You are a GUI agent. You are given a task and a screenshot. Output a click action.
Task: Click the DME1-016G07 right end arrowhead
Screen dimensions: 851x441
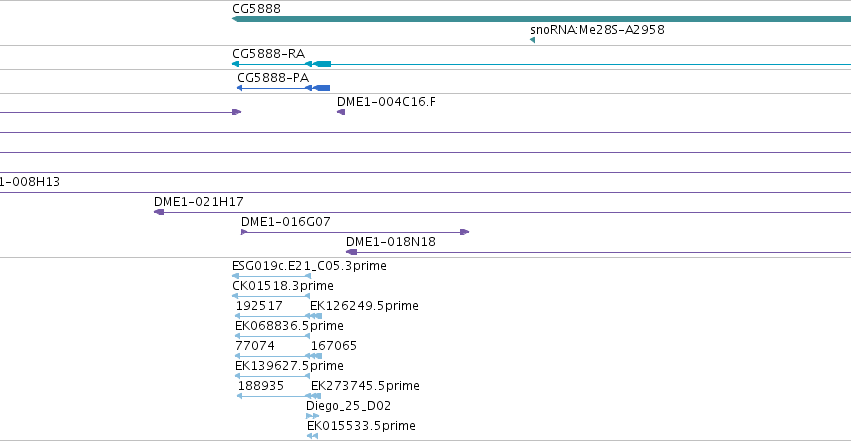pyautogui.click(x=465, y=232)
